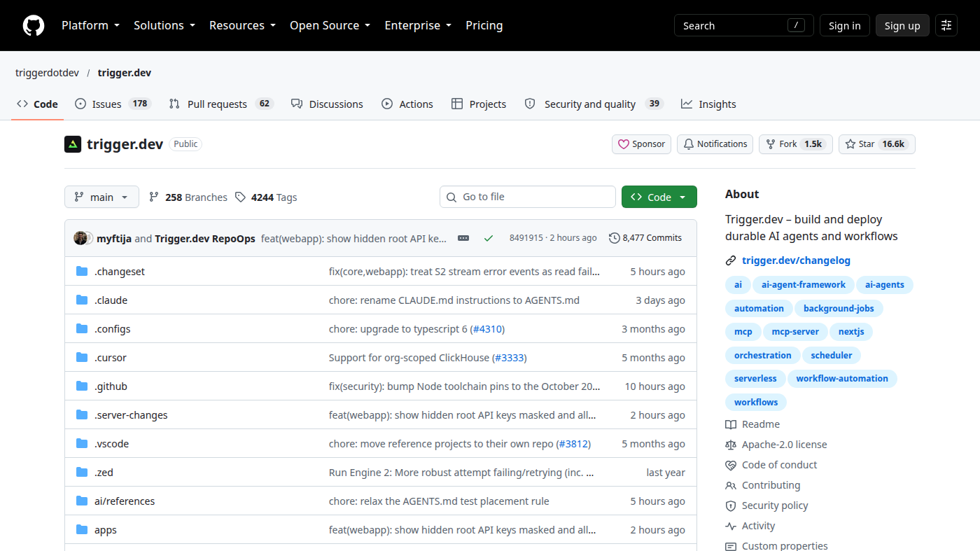Click the GitHub logo icon
This screenshot has width=980, height=551.
pyautogui.click(x=34, y=26)
